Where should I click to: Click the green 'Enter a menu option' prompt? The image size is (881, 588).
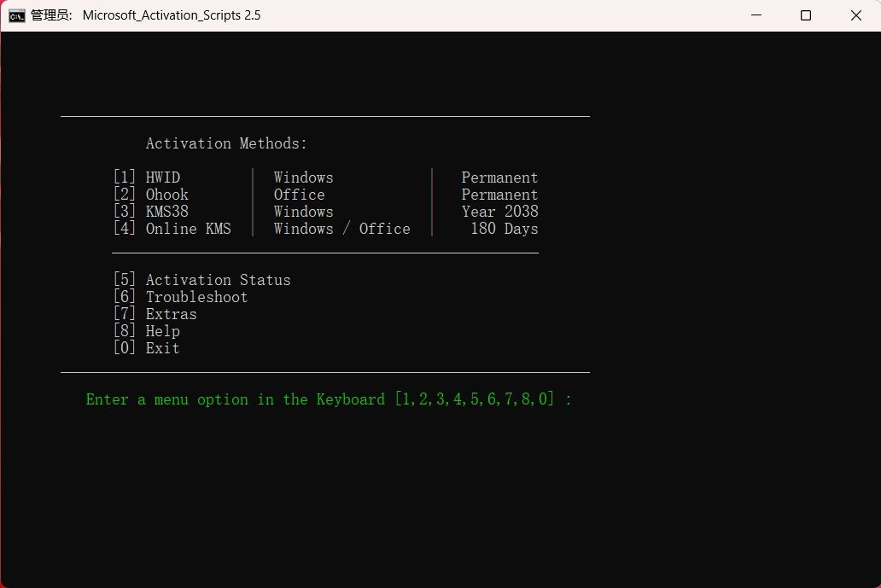[x=329, y=399]
